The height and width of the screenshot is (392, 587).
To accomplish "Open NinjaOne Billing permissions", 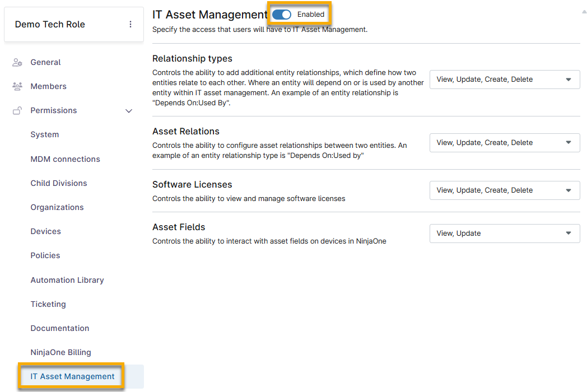I will (60, 352).
